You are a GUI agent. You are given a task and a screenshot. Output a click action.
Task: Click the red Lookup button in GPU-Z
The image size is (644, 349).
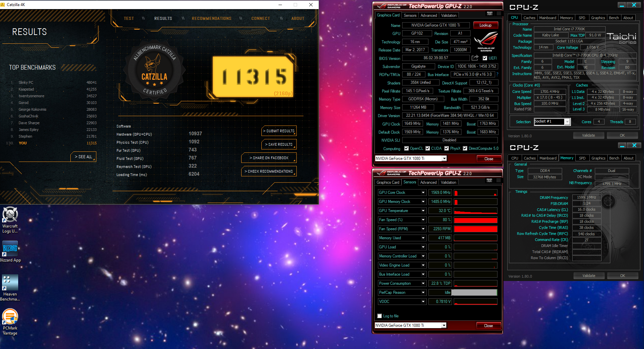tap(485, 25)
